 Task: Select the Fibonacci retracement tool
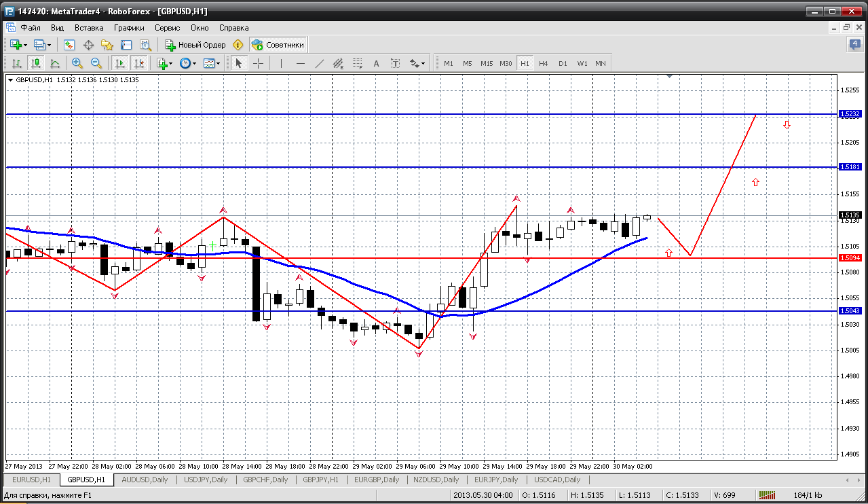click(358, 63)
